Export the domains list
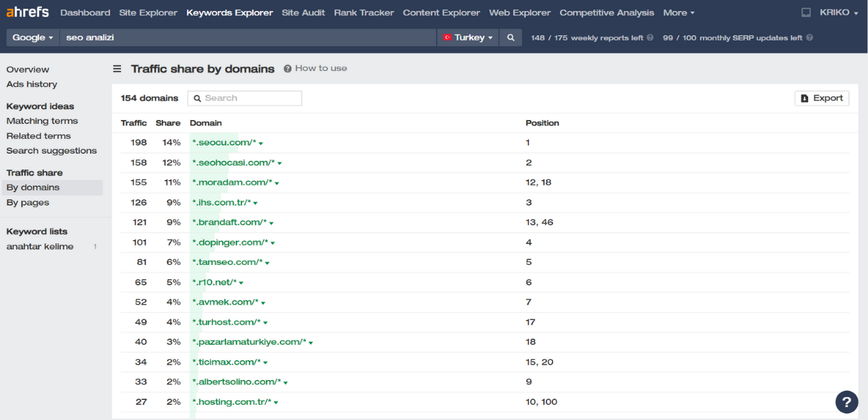868x420 pixels. point(822,98)
